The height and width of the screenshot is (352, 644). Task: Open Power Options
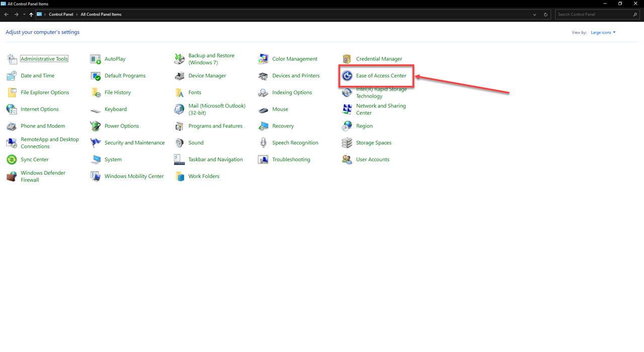pos(121,126)
